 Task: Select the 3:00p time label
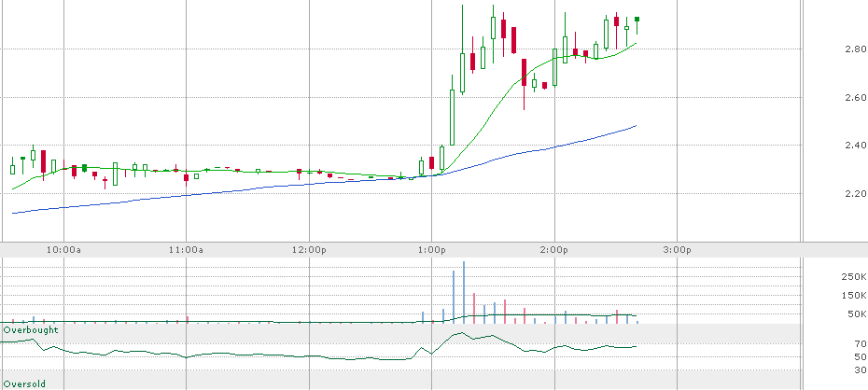click(678, 249)
